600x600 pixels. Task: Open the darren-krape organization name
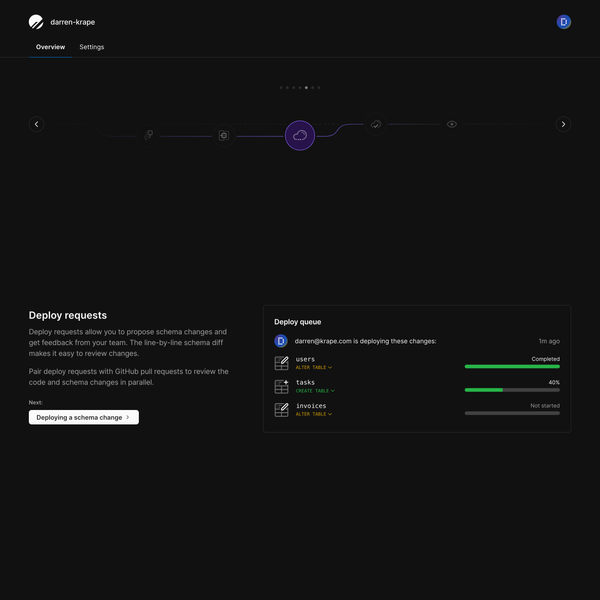coord(73,22)
